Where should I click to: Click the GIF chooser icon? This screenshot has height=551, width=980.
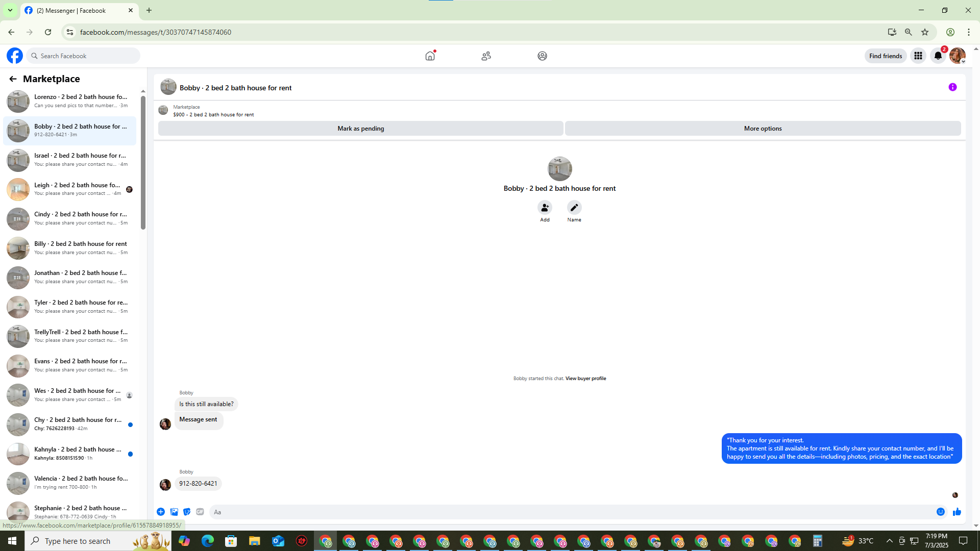200,512
